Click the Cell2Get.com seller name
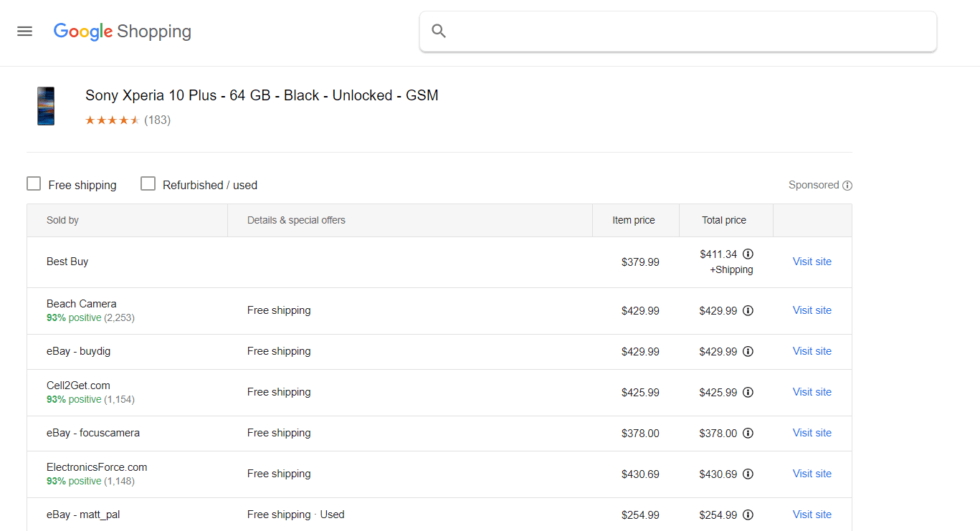This screenshot has width=980, height=531. [x=78, y=386]
